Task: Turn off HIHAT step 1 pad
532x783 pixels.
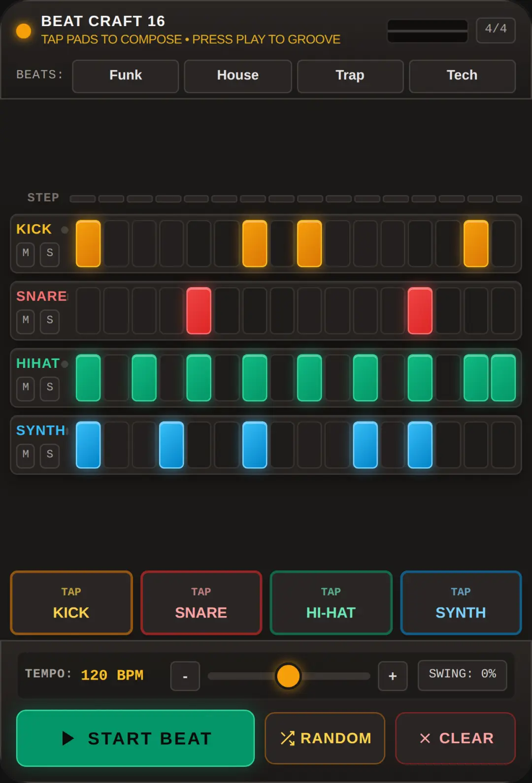Action: point(88,378)
